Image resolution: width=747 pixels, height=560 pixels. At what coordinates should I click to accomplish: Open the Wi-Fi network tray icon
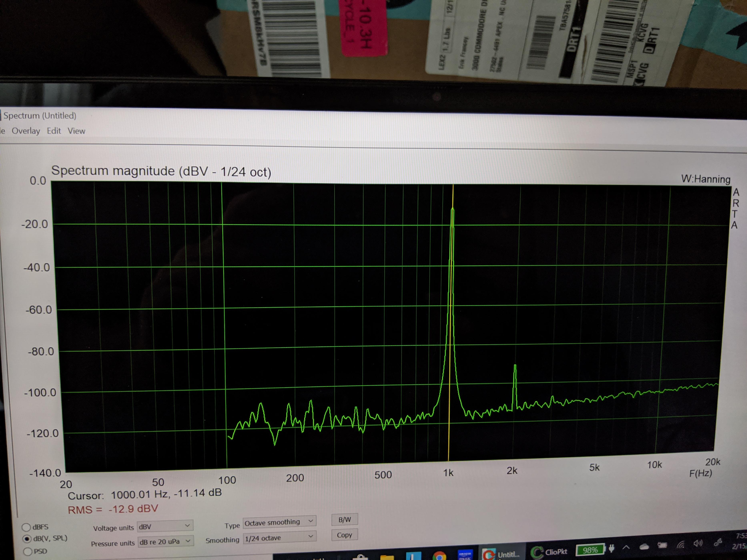coord(681,545)
